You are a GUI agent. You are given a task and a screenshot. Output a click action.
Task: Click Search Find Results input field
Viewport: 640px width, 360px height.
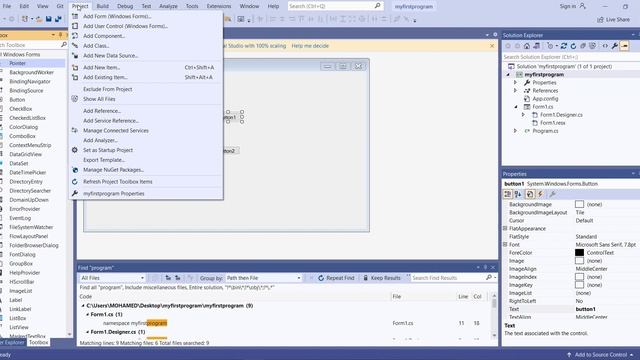pyautogui.click(x=447, y=278)
